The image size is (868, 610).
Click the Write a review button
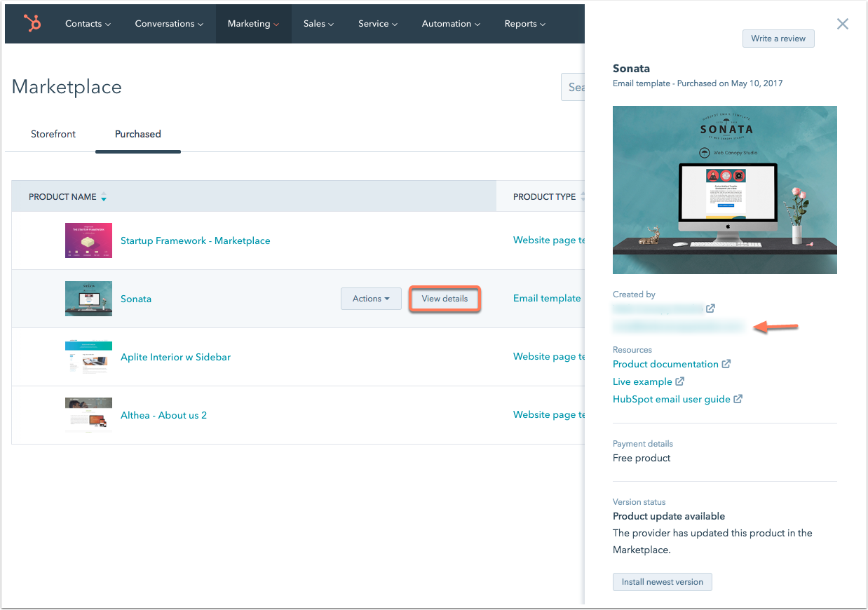pyautogui.click(x=778, y=39)
